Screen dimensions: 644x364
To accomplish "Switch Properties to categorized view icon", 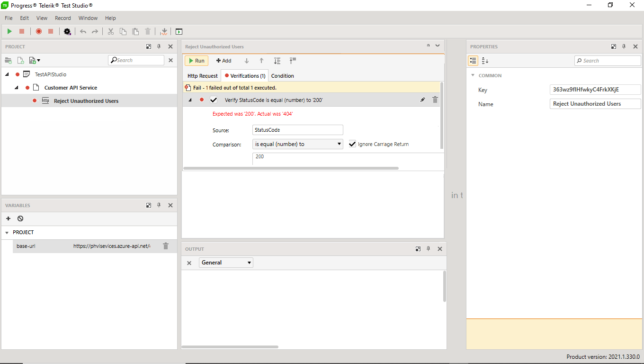I will (x=473, y=61).
